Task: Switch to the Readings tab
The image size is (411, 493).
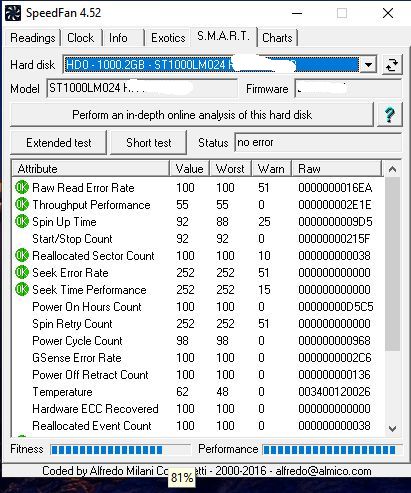Action: click(x=33, y=38)
